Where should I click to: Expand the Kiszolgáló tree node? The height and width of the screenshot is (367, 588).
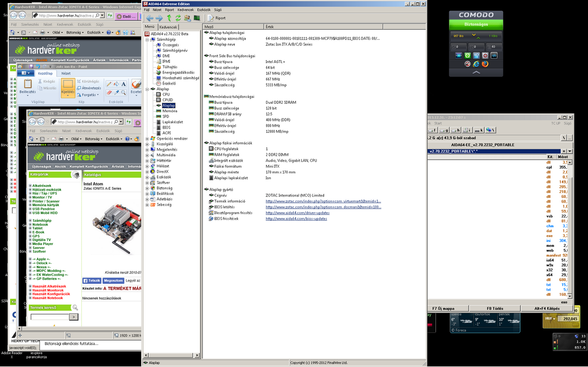pos(147,144)
